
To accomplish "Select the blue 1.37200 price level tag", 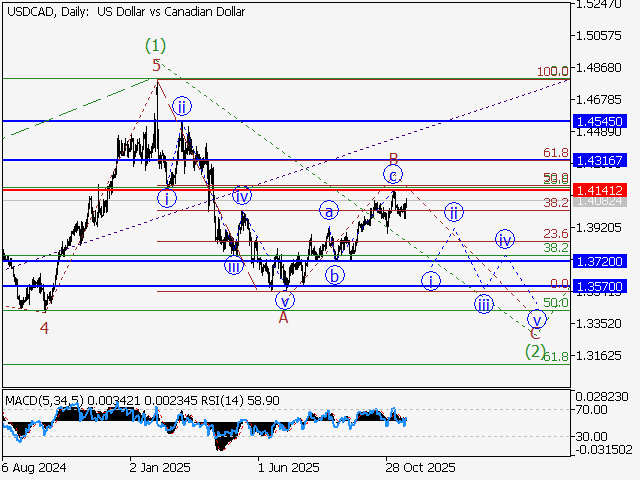I will tap(600, 261).
